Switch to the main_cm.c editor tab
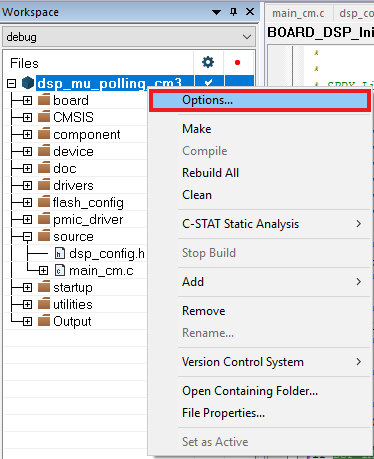374x459 pixels. (298, 13)
